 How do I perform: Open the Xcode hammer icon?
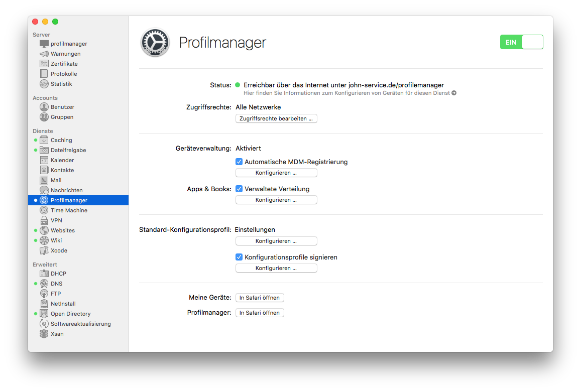tap(44, 250)
